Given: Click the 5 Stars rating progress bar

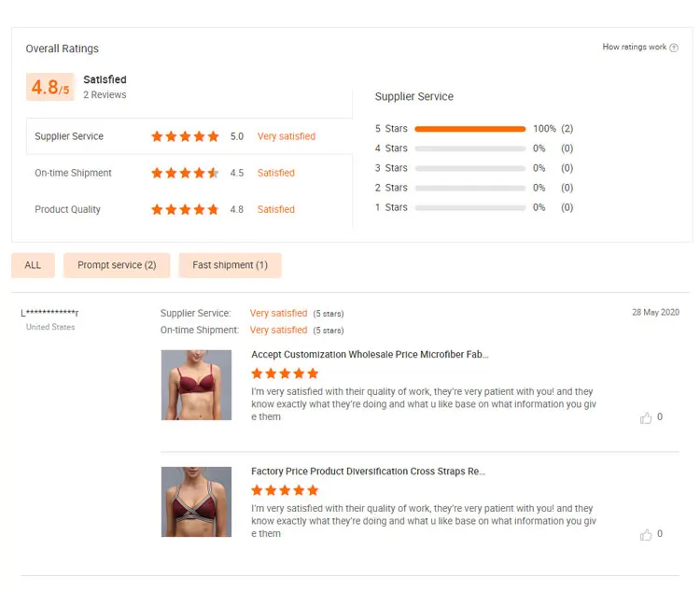Looking at the screenshot, I should tap(470, 129).
